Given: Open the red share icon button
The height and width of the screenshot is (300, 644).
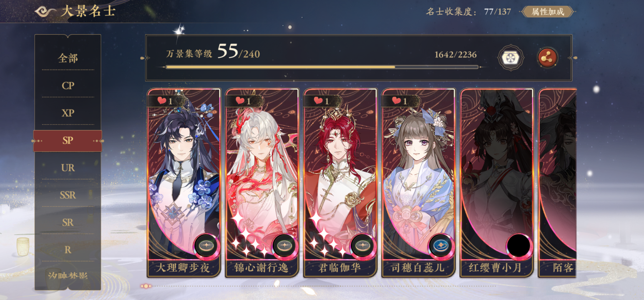Looking at the screenshot, I should pyautogui.click(x=547, y=57).
